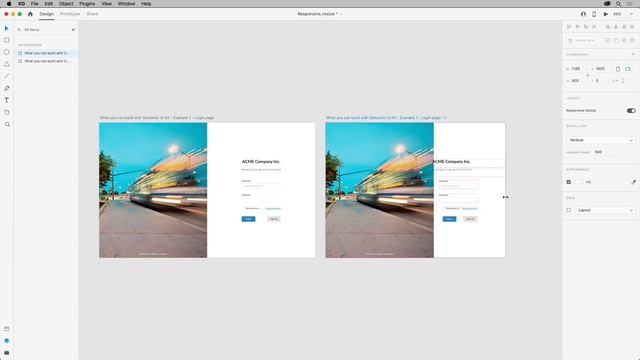Select the Text tool

(x=7, y=100)
